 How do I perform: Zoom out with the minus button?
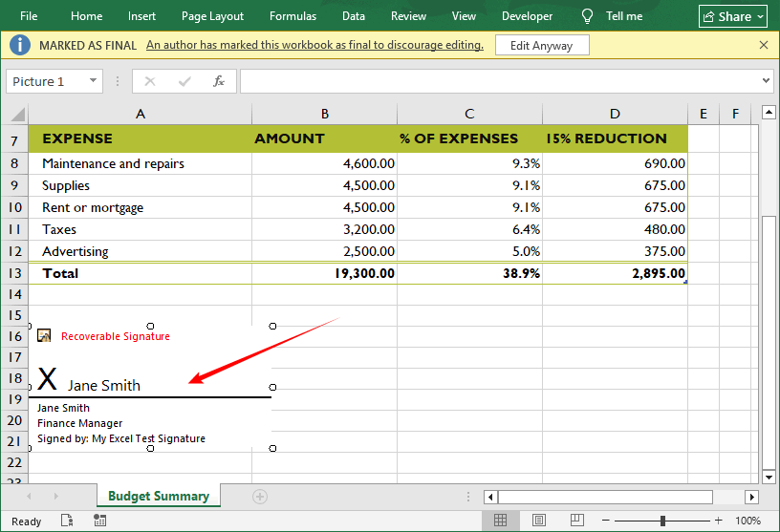pyautogui.click(x=605, y=521)
